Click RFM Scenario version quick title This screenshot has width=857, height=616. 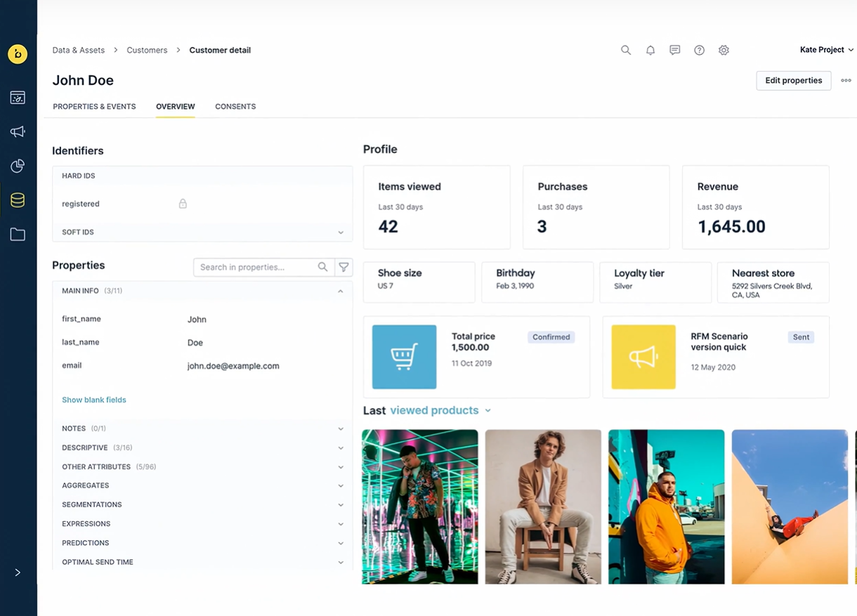(x=719, y=342)
